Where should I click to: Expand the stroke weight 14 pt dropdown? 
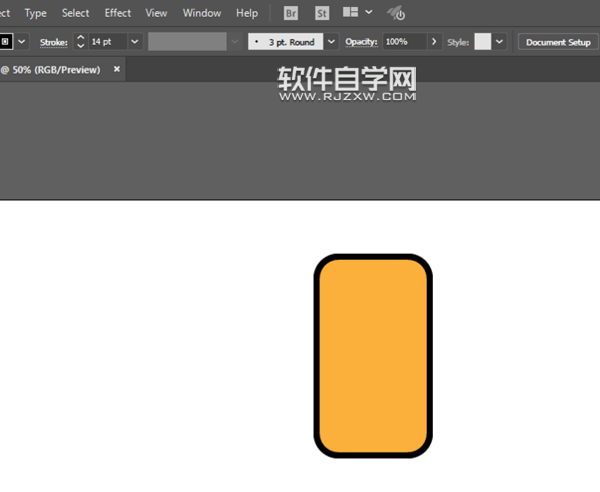[x=134, y=43]
